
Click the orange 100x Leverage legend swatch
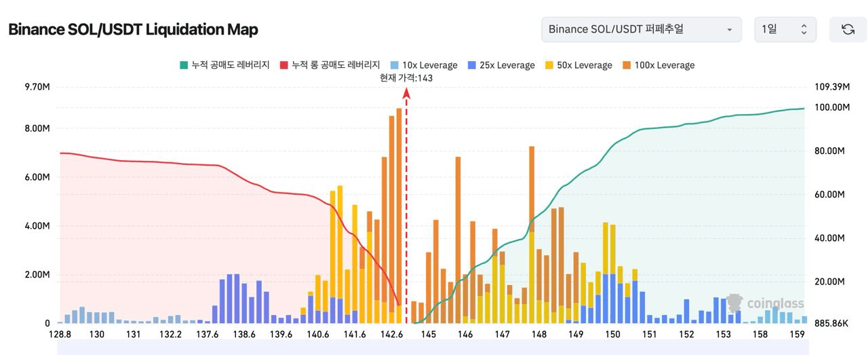[626, 65]
